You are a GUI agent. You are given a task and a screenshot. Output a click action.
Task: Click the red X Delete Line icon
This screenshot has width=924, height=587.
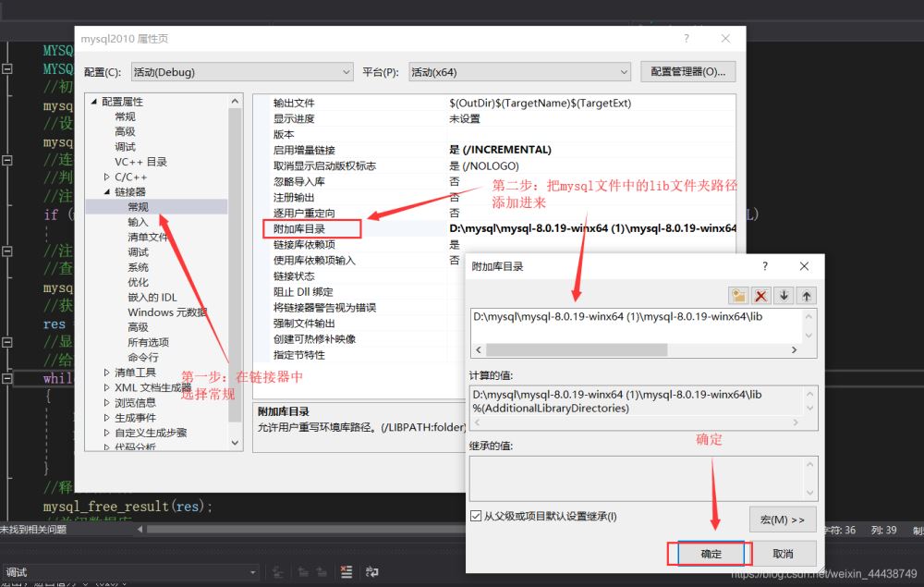[760, 294]
